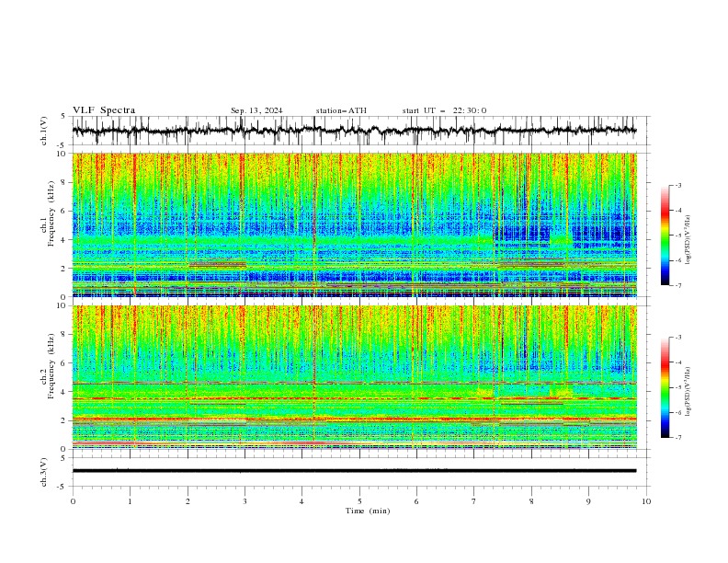
Task: Select the "Sep. 13, 2024" date label
Action: pos(256,110)
